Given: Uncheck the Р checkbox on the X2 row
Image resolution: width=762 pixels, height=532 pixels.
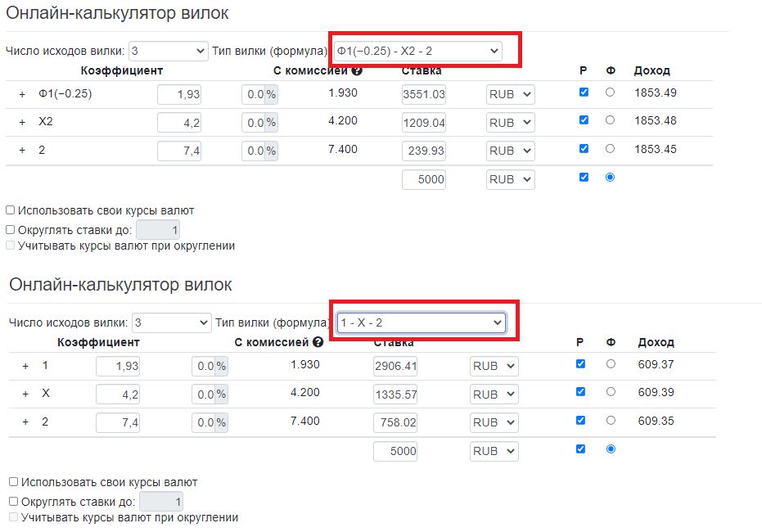Looking at the screenshot, I should pos(584,119).
